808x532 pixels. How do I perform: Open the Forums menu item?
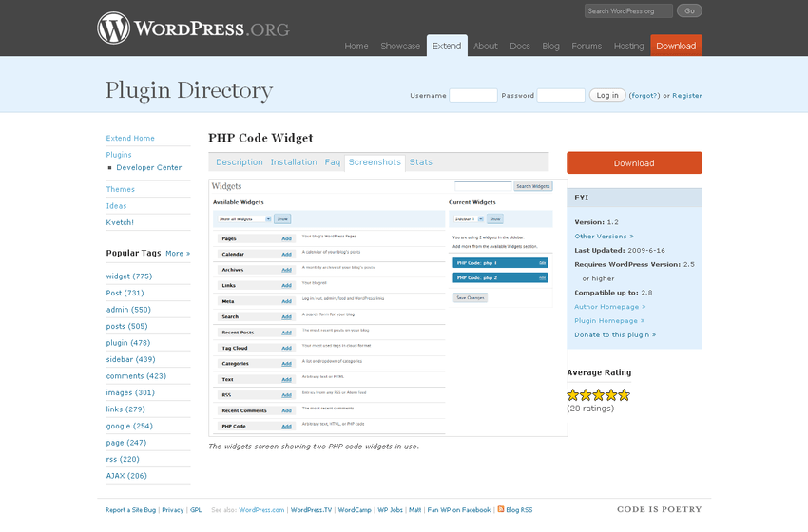587,46
